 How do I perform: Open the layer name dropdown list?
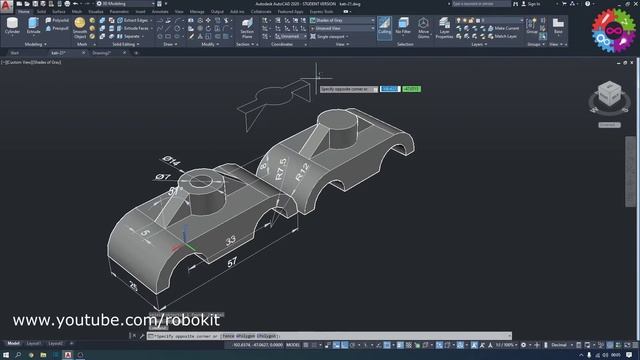[x=490, y=20]
